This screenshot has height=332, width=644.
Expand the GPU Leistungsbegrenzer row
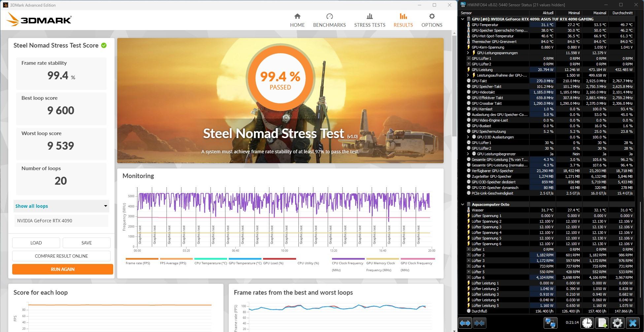pos(468,154)
